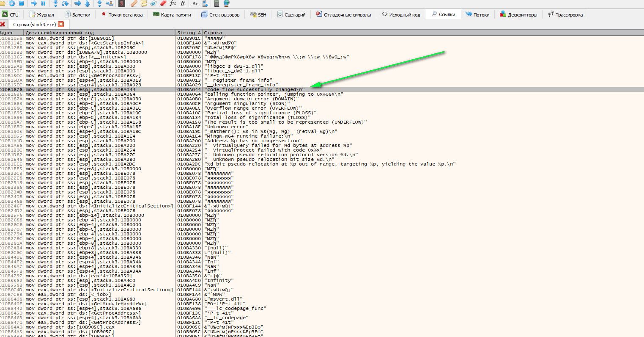Click the red X left of sub-tabs

point(3,25)
